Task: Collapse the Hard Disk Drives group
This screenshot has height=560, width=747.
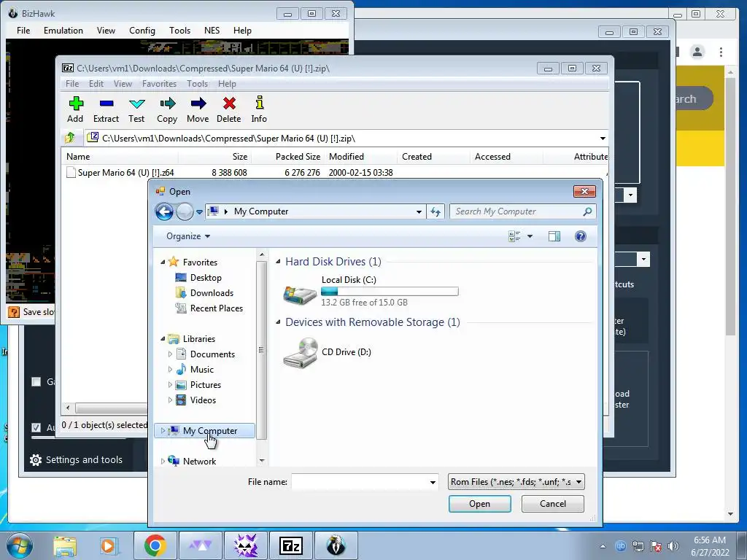Action: point(278,262)
